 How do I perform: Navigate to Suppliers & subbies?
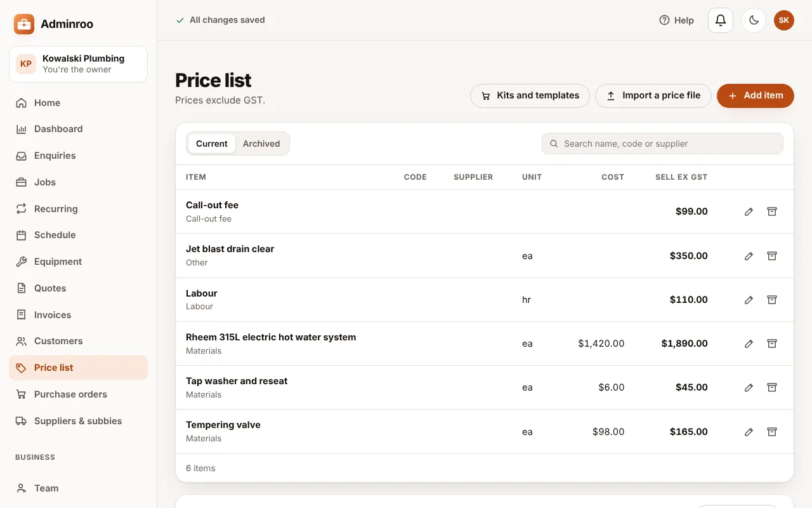(x=78, y=421)
